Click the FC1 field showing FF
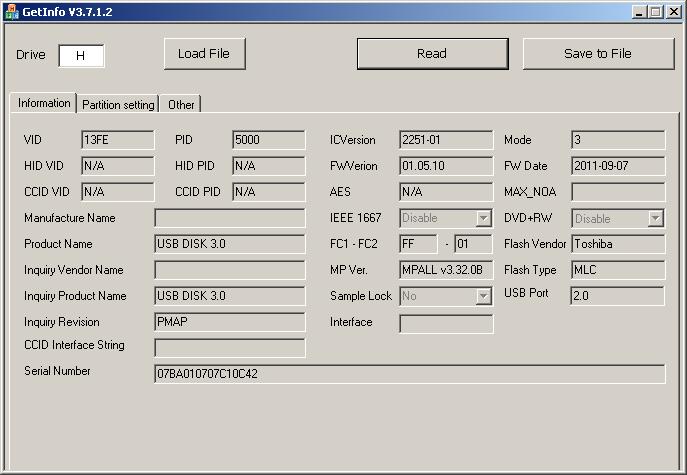The height and width of the screenshot is (475, 687). (418, 244)
